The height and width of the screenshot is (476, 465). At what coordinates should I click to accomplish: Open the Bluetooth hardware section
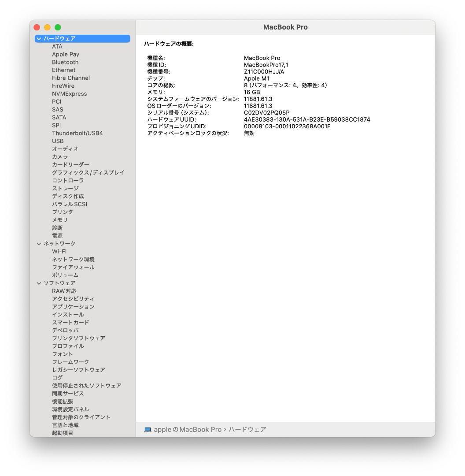coord(65,62)
